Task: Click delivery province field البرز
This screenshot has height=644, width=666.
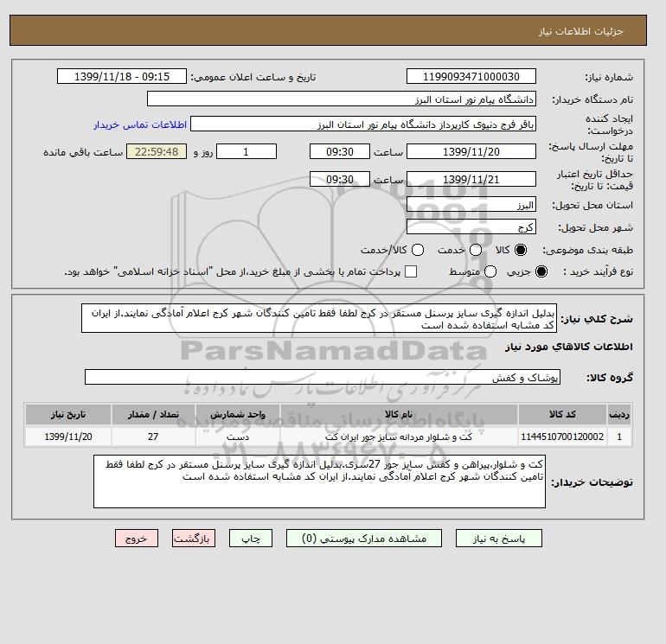Action: 471,205
